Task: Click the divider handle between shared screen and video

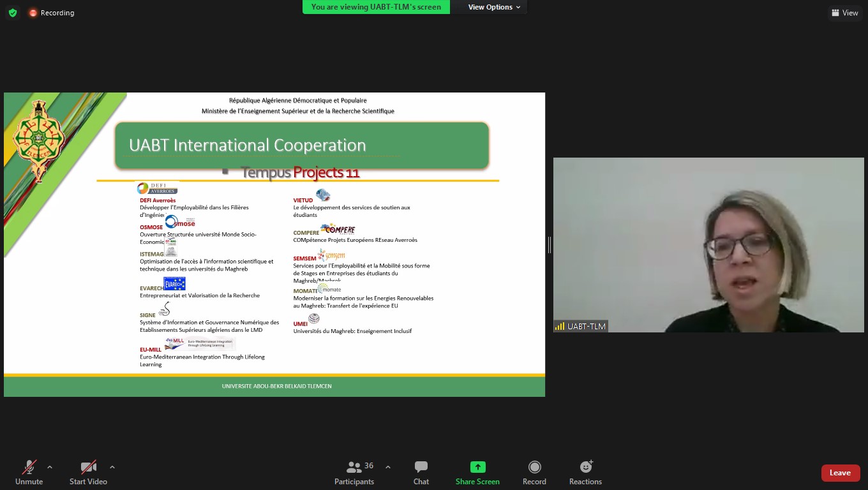Action: (x=549, y=244)
